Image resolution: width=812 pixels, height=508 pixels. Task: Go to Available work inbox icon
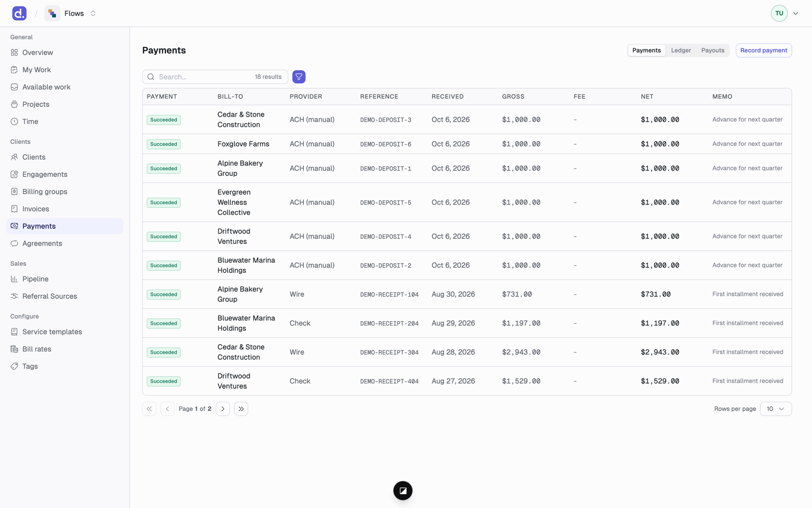(14, 87)
